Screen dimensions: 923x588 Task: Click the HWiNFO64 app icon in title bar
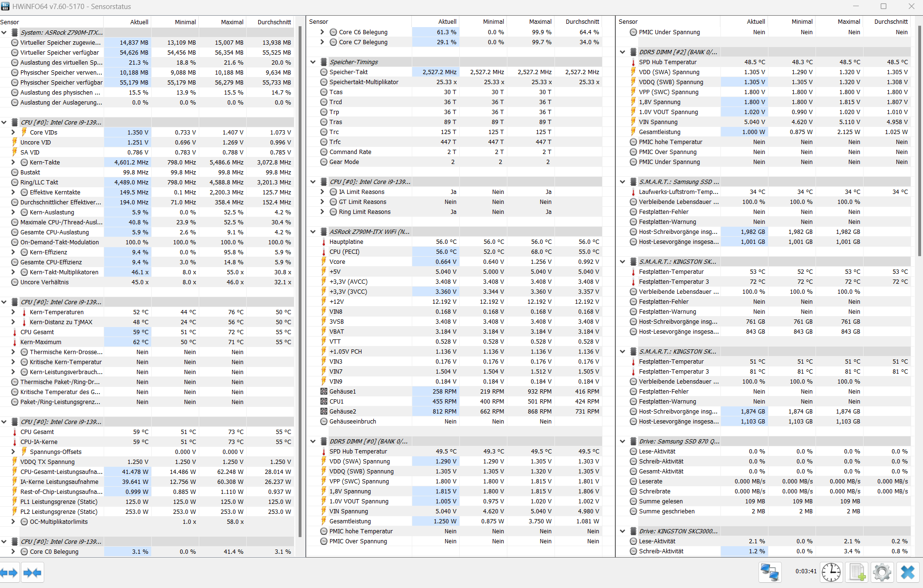coord(5,6)
